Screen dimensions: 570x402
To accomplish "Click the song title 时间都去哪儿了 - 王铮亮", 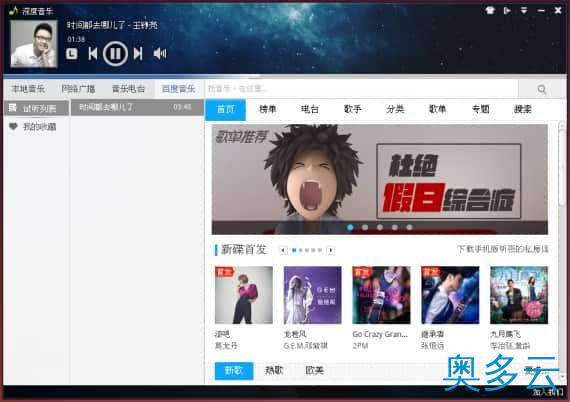I will [x=112, y=25].
